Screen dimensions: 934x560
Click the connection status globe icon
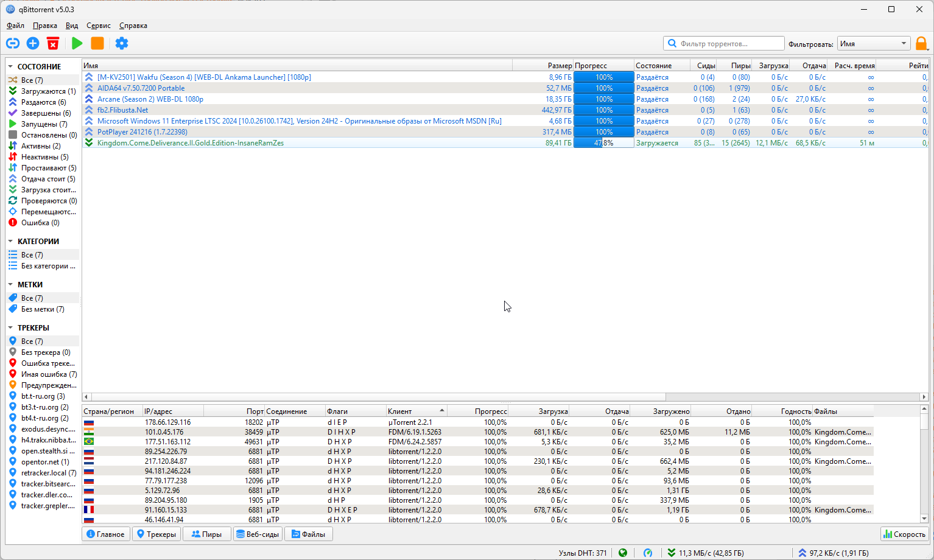pyautogui.click(x=623, y=553)
